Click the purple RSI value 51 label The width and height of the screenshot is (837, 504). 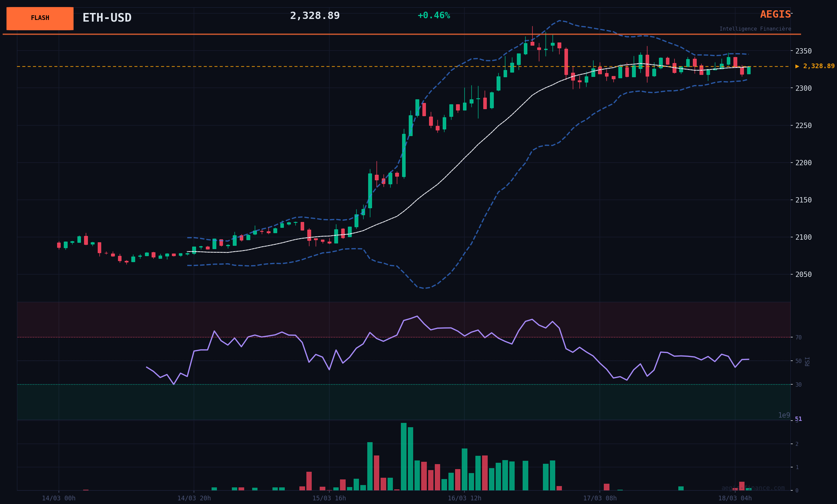(798, 419)
